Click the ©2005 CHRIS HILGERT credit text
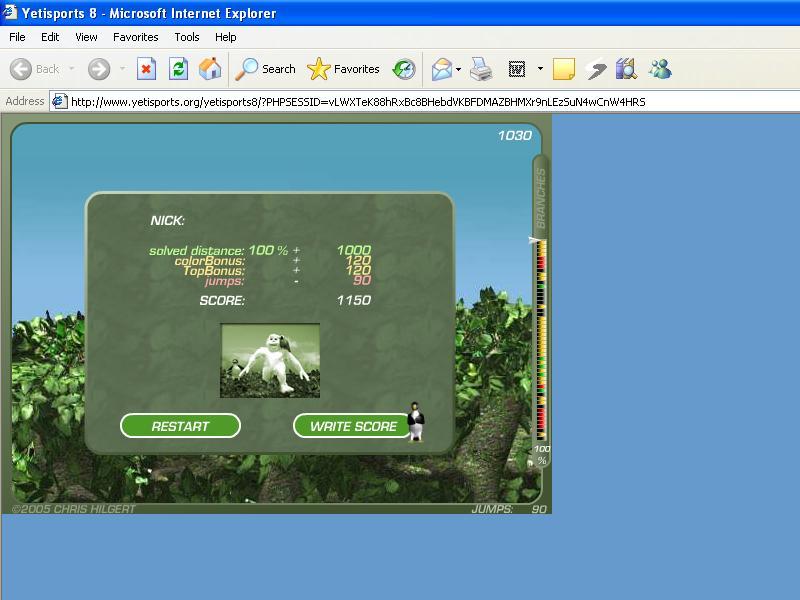Image resolution: width=800 pixels, height=600 pixels. pos(73,509)
